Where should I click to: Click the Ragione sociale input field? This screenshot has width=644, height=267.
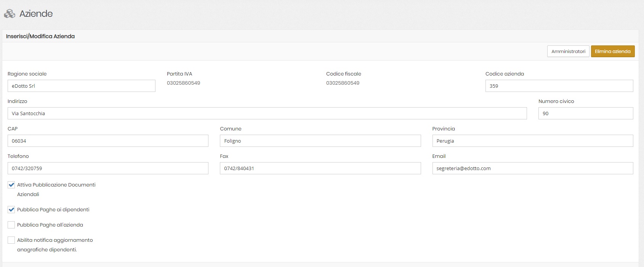[x=81, y=86]
